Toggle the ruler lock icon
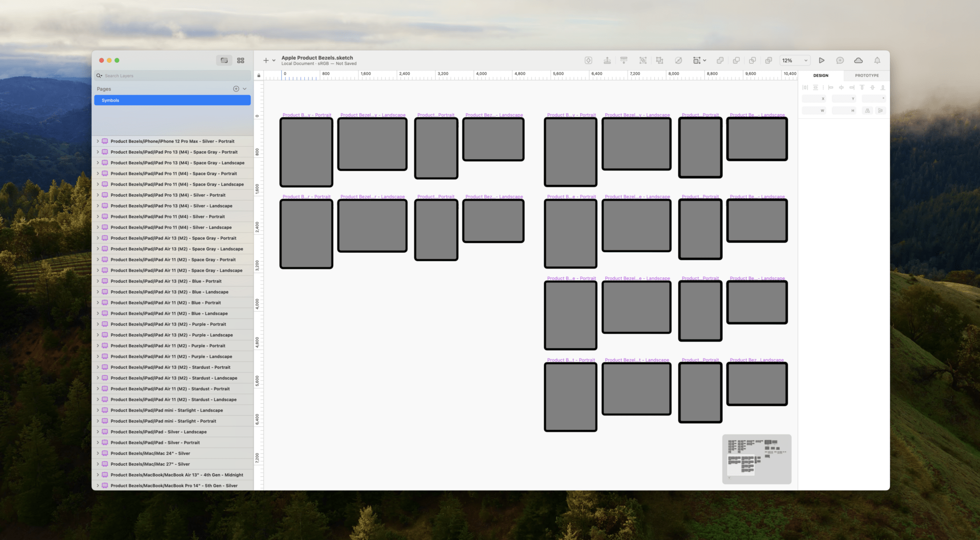Viewport: 980px width, 540px height. 258,75
